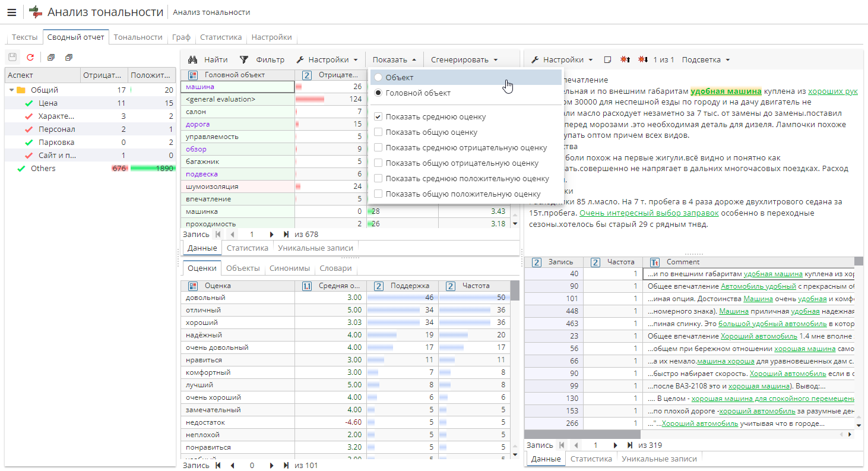Open 'Очень интересный выбор заправок' link
The width and height of the screenshot is (868, 471).
(649, 213)
